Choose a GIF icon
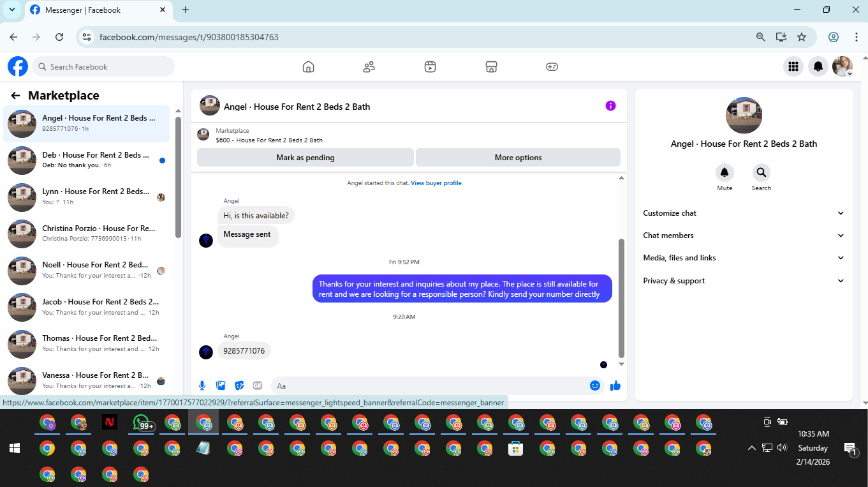The image size is (868, 487). click(258, 386)
